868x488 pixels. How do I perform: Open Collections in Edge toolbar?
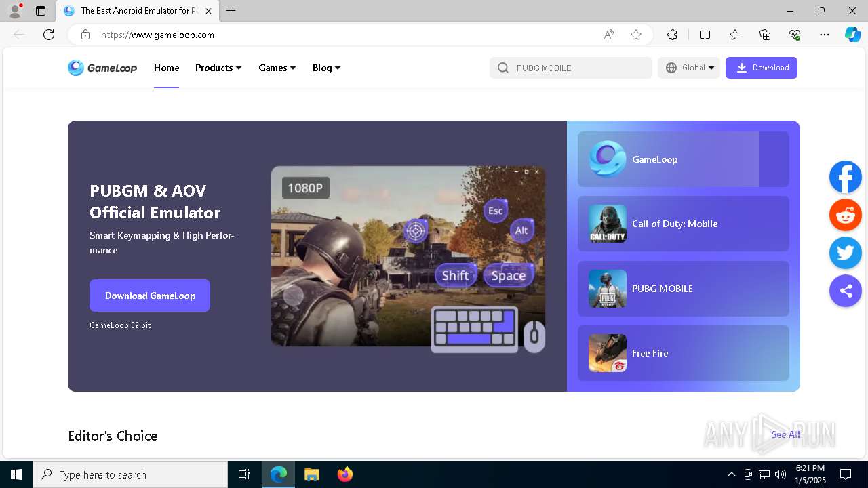click(765, 35)
